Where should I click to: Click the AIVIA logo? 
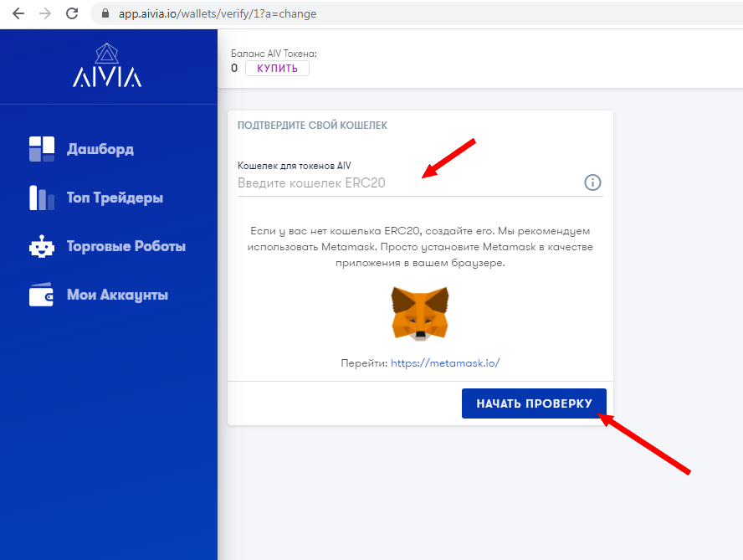click(x=107, y=65)
